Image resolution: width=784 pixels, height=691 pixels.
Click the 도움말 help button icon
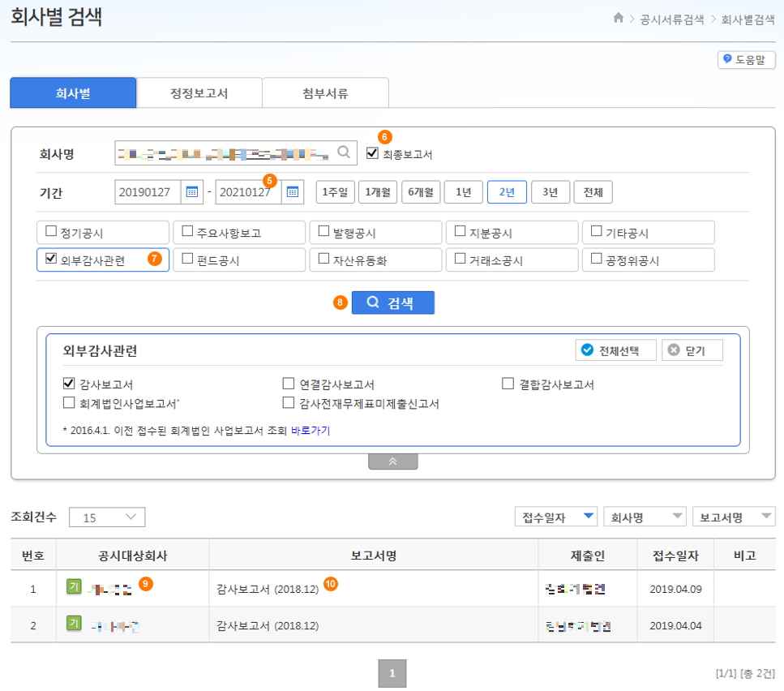pos(726,59)
